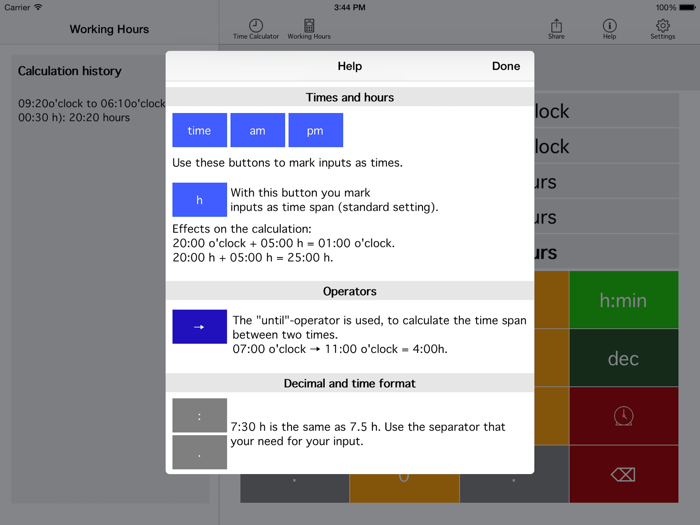
Task: Click the 'Times and hours' section header
Action: pos(350,97)
